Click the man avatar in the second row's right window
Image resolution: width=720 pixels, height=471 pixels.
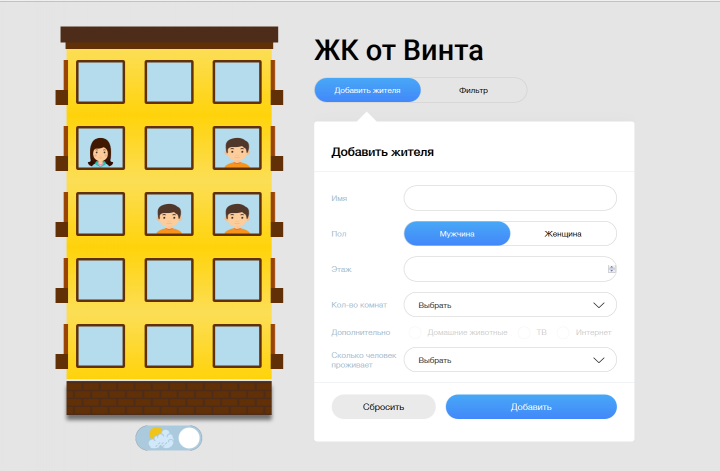click(237, 152)
